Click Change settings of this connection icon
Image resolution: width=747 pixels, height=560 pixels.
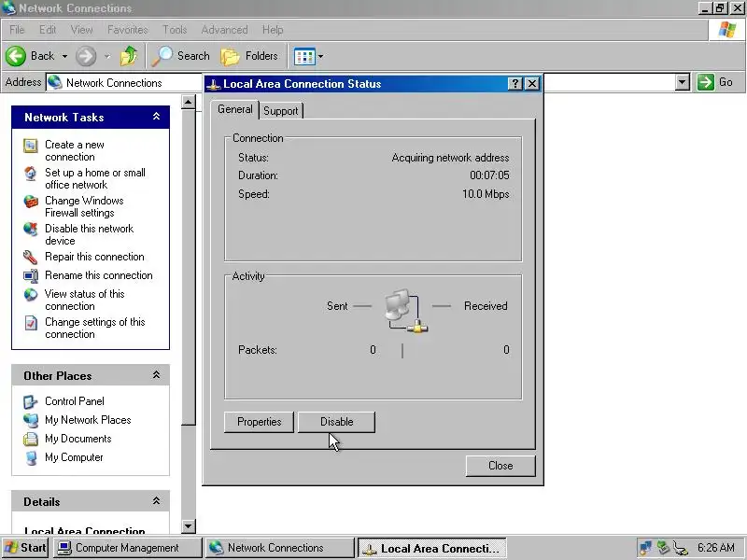tap(31, 323)
